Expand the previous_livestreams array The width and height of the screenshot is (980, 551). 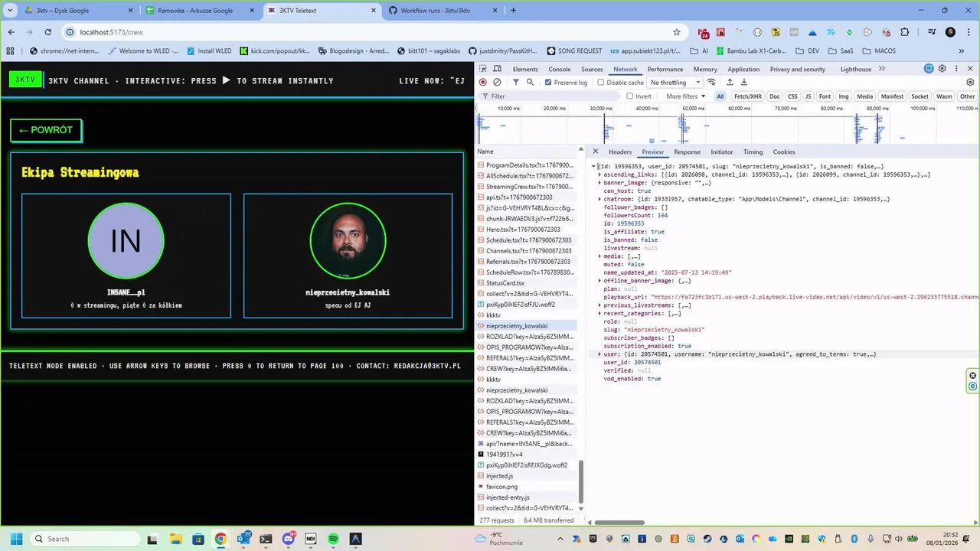(x=599, y=305)
